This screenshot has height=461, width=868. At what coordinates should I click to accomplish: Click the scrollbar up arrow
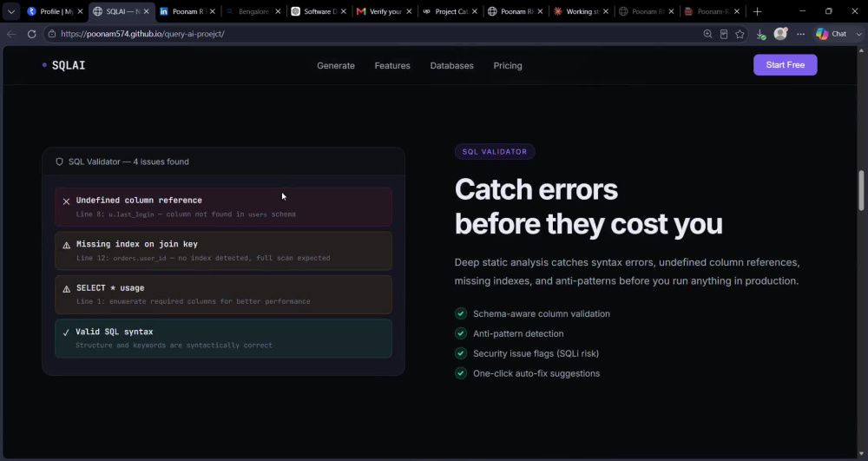pyautogui.click(x=861, y=51)
